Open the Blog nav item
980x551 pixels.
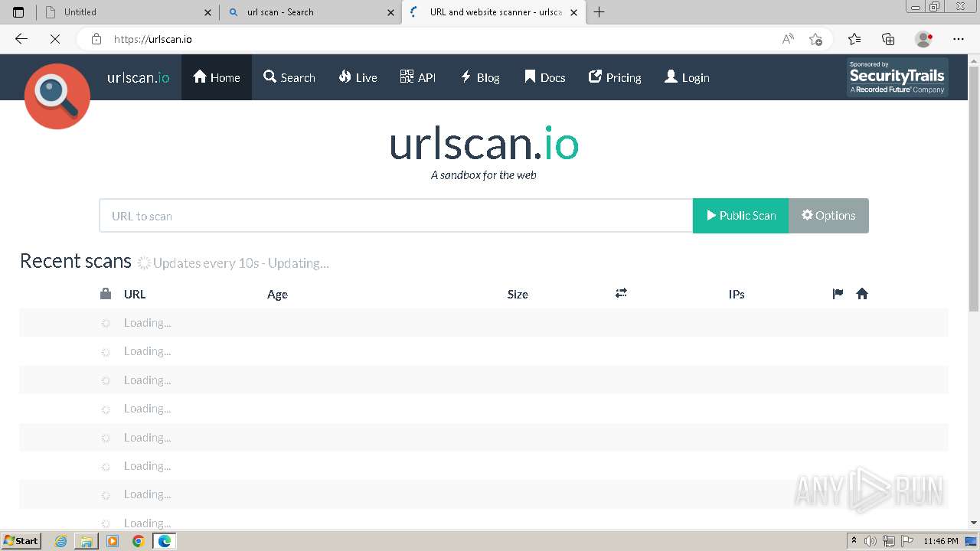pyautogui.click(x=480, y=77)
